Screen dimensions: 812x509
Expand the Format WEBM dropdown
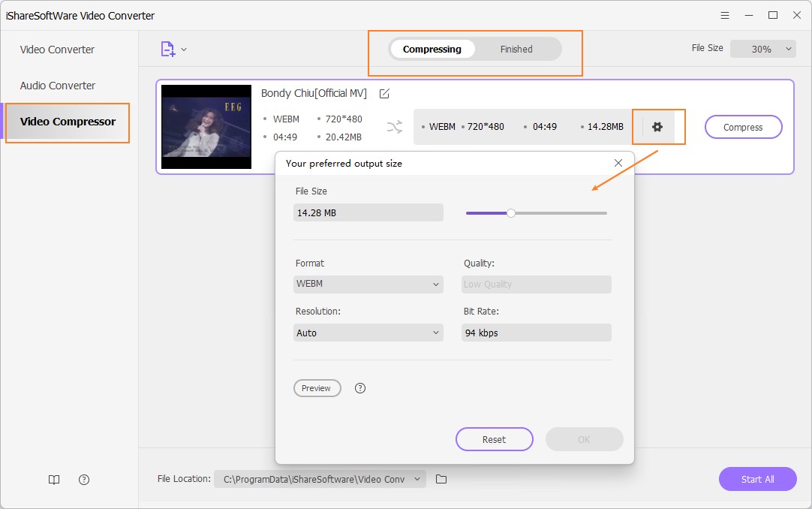tap(368, 285)
